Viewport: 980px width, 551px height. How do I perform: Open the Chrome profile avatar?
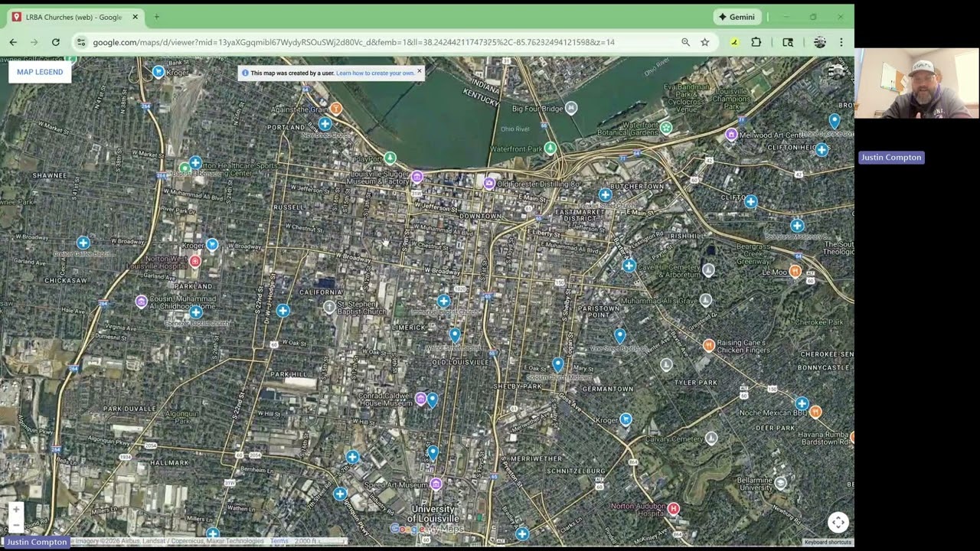point(819,42)
